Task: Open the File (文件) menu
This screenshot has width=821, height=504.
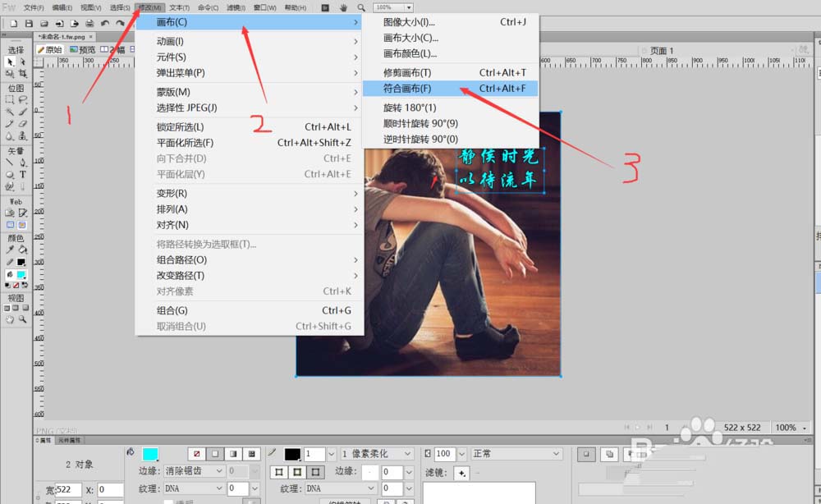Action: point(34,8)
